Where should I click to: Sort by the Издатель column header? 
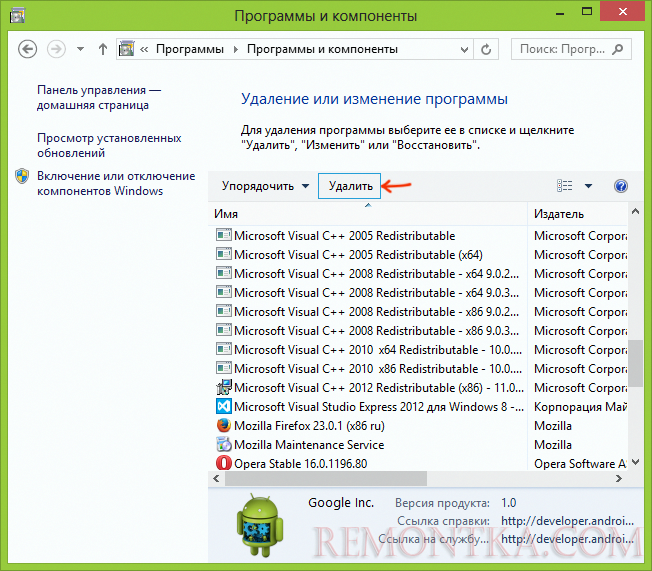tap(578, 214)
